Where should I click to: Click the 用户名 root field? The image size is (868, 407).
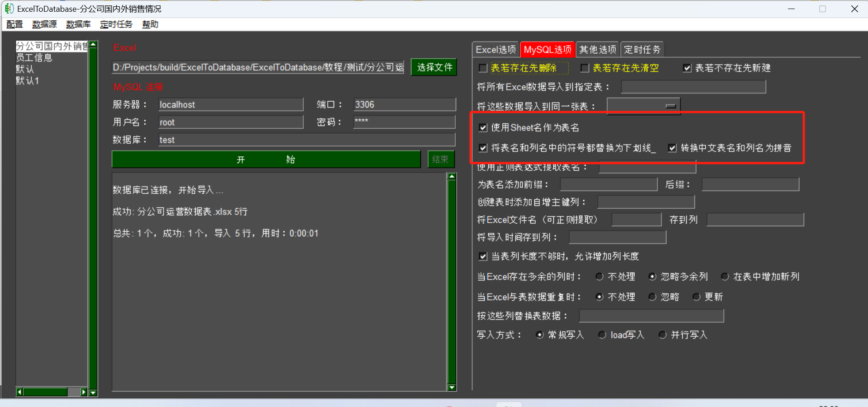231,122
